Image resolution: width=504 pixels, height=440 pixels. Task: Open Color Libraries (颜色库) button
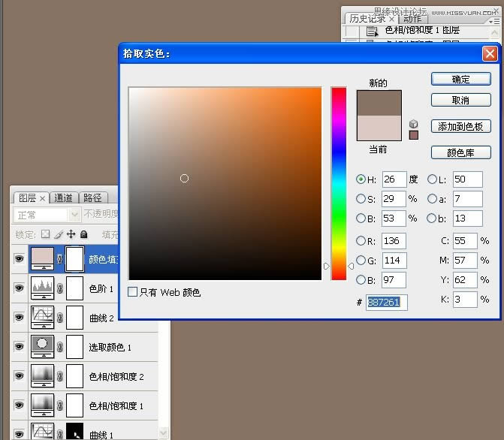click(461, 152)
